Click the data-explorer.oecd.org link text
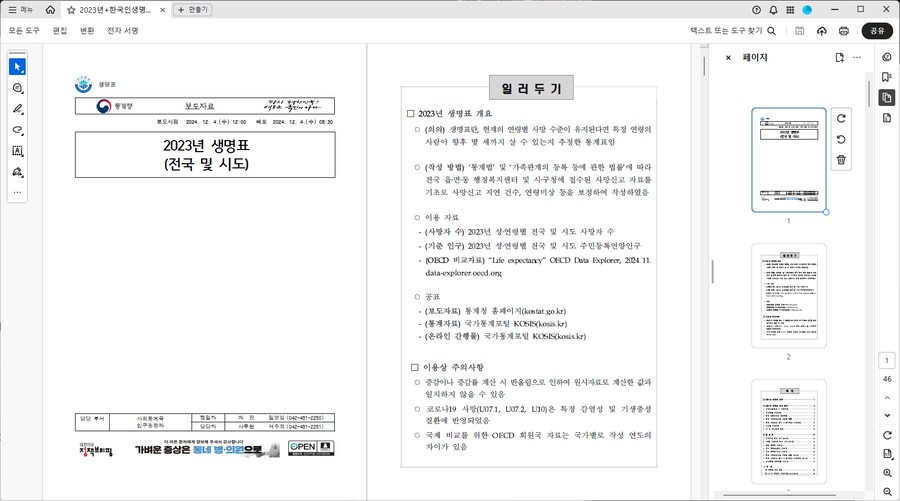Image resolution: width=900 pixels, height=501 pixels. coord(463,273)
